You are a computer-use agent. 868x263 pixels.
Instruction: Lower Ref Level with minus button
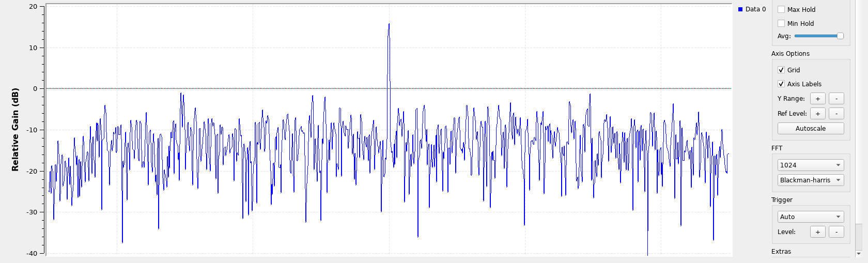836,114
